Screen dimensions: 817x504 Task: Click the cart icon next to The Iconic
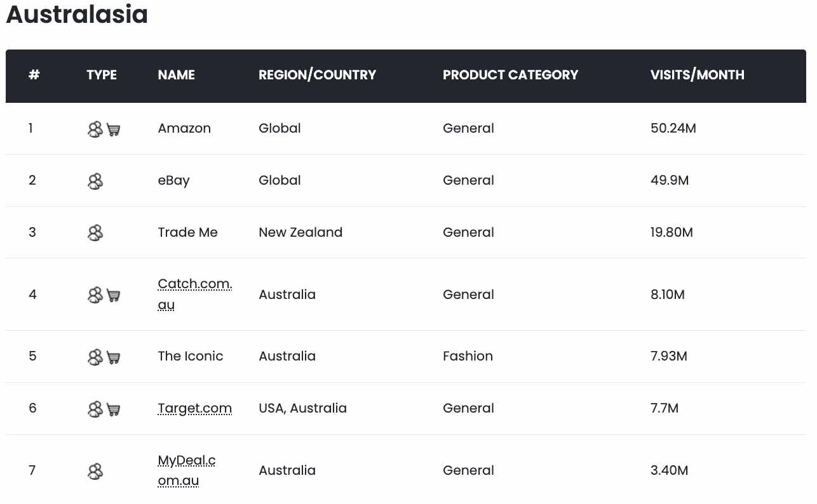(x=114, y=357)
